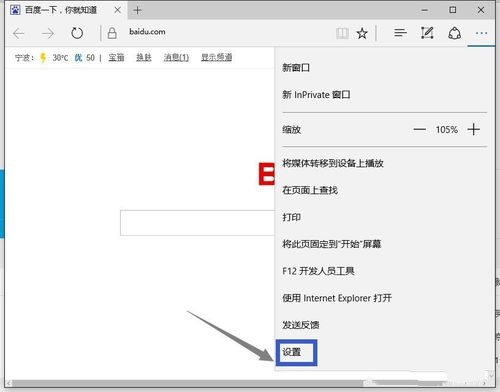Screen dimensions: 500x392
Task: Open F12 开发人员工具
Action: (318, 271)
